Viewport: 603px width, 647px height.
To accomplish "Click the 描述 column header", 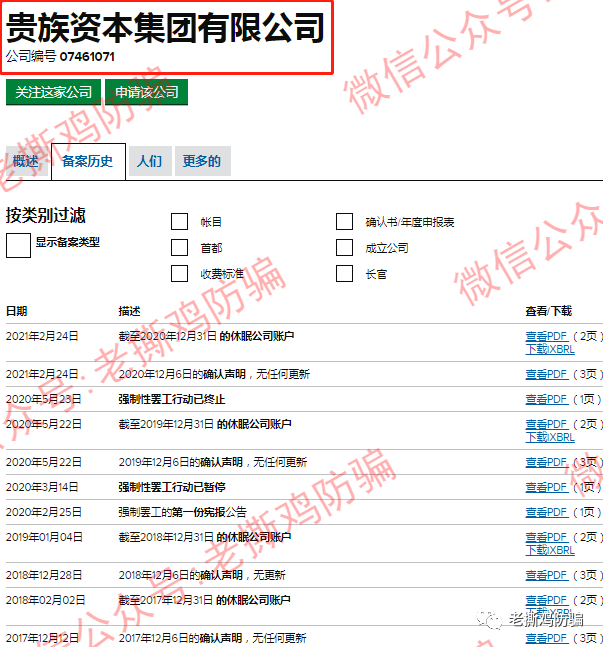I will (x=129, y=311).
